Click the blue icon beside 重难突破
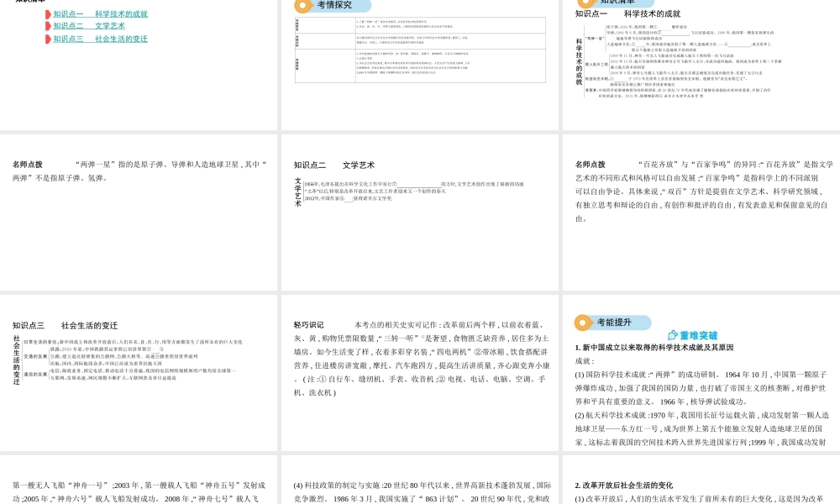 673,335
